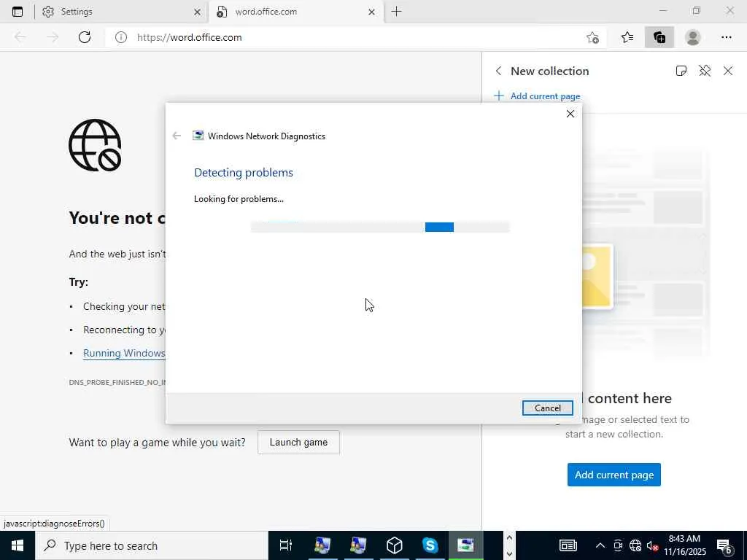This screenshot has width=747, height=560.
Task: Unpin the Collections pane
Action: pos(705,71)
